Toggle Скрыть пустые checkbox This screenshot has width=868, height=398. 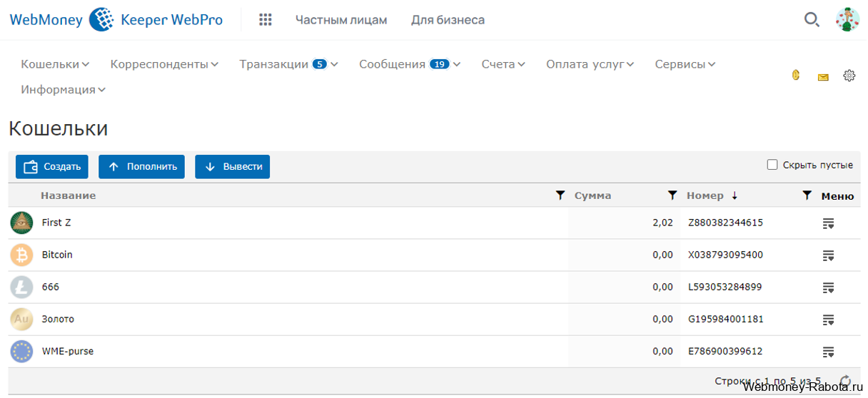point(772,165)
